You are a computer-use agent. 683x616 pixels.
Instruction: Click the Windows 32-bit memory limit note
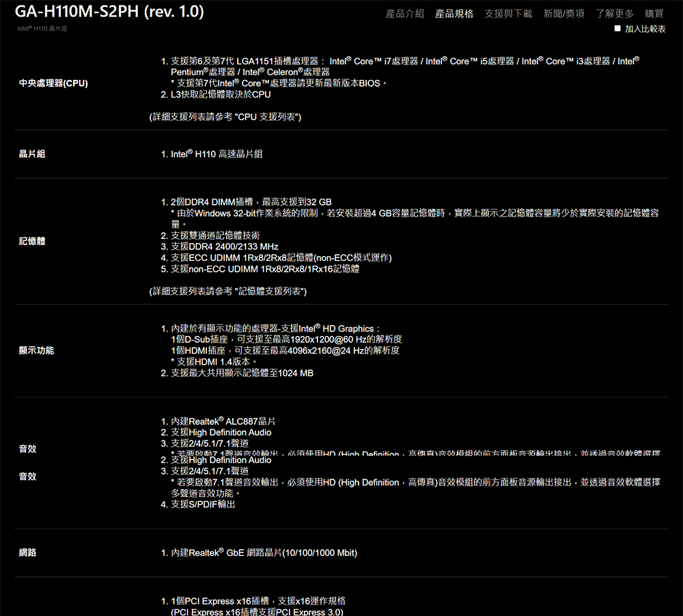coord(415,219)
